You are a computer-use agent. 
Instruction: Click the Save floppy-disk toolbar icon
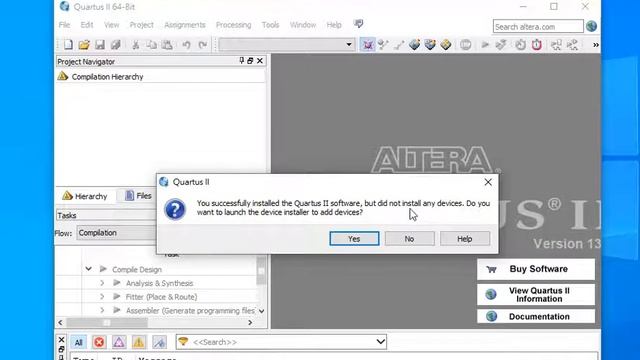[100, 44]
